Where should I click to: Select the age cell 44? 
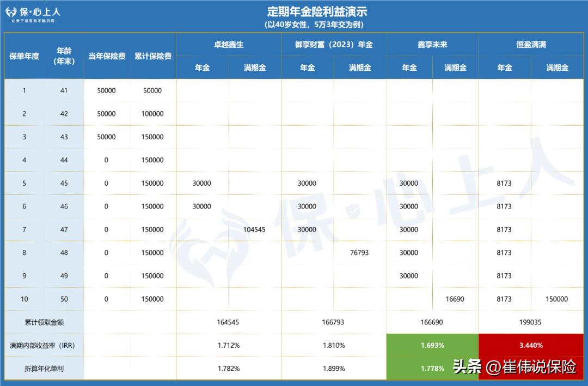point(64,160)
